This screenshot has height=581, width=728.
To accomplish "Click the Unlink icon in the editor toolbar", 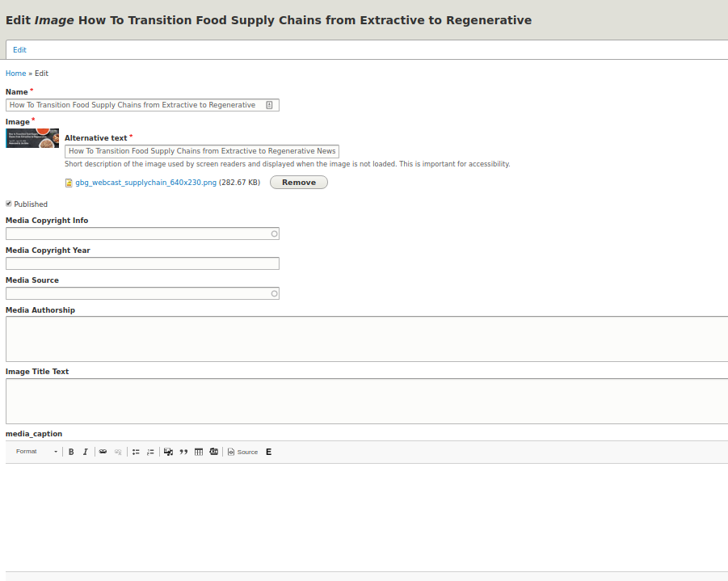I will [118, 451].
